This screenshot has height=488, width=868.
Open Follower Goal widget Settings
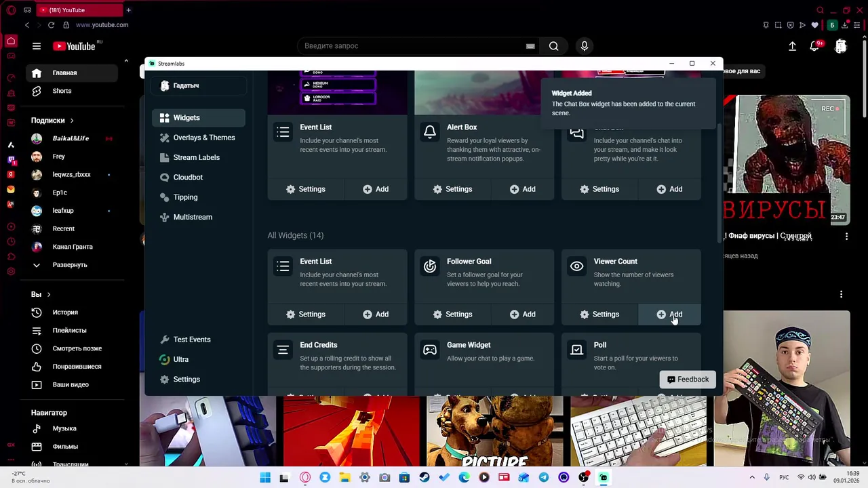tap(452, 314)
